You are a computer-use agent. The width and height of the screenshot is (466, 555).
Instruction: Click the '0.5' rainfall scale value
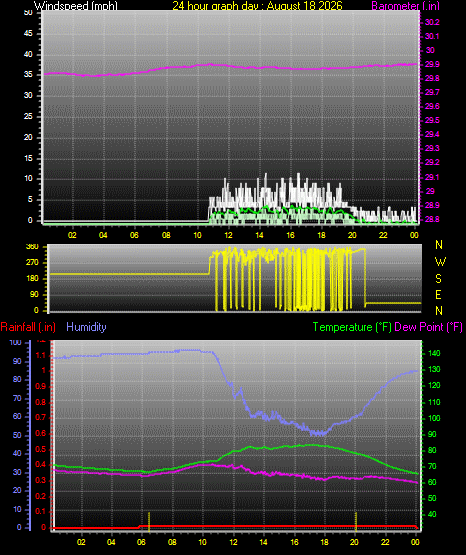click(41, 449)
